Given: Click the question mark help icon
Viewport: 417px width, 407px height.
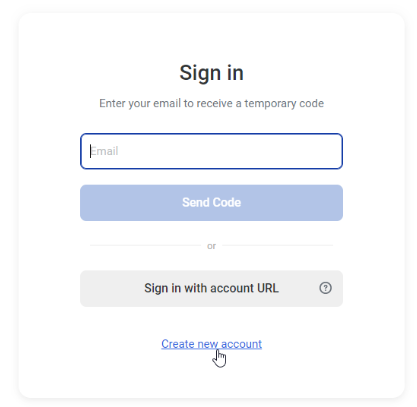Looking at the screenshot, I should tap(325, 288).
